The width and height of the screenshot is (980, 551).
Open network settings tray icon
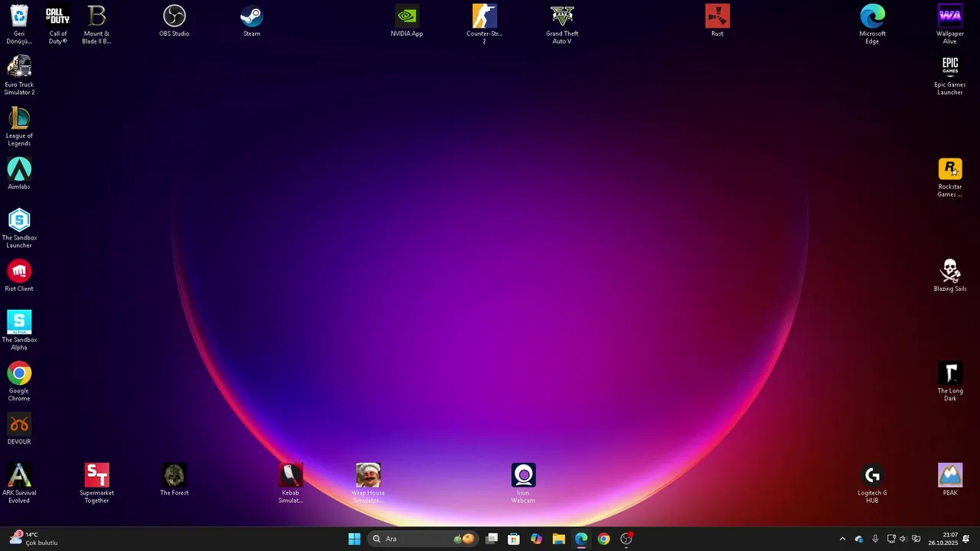[x=891, y=539]
